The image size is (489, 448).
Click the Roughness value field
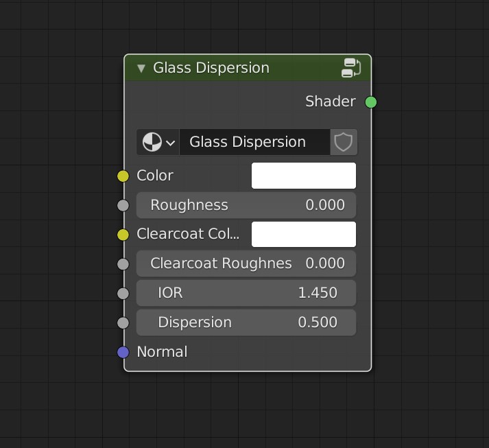tap(246, 205)
